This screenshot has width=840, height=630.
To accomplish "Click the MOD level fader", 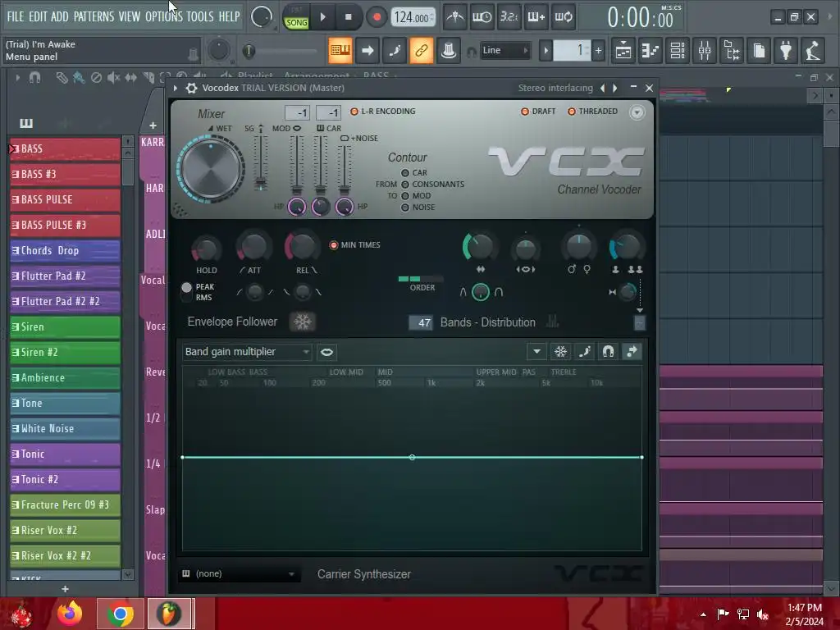I will coord(296,165).
